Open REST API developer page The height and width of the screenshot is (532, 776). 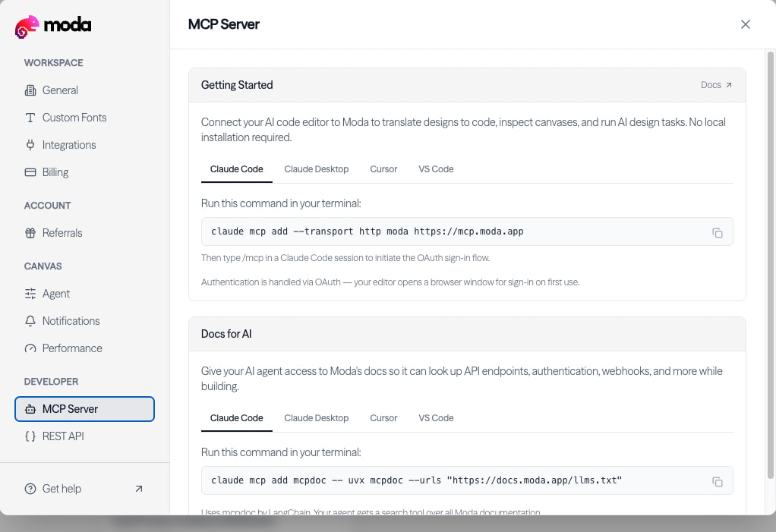84,436
